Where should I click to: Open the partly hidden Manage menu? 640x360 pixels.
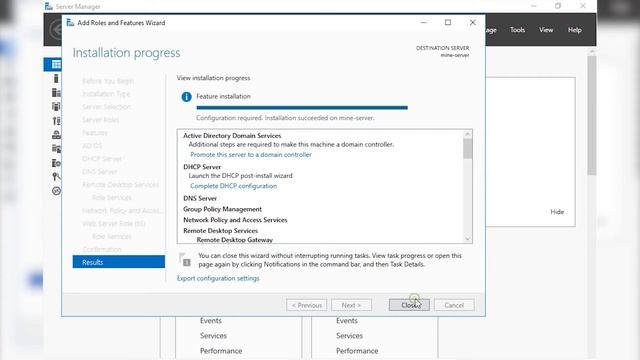click(x=491, y=30)
